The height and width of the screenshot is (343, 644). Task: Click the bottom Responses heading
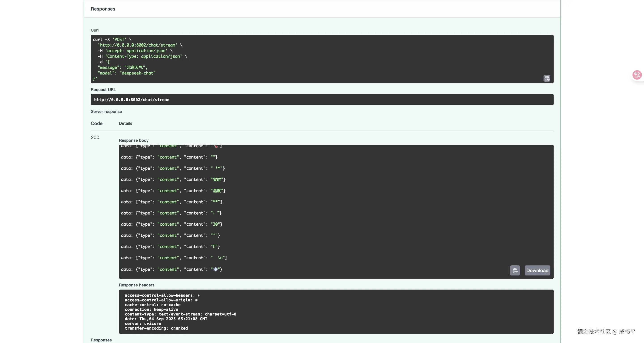[x=101, y=340]
